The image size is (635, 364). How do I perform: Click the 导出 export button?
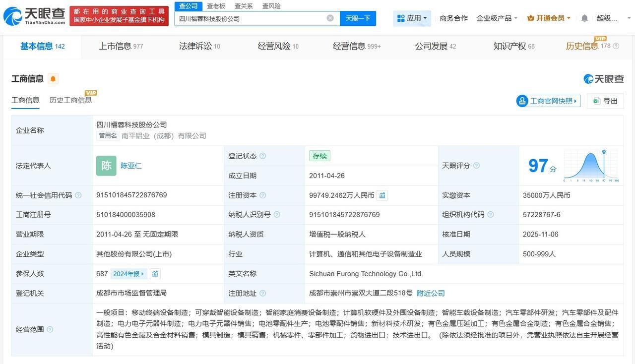tap(605, 101)
